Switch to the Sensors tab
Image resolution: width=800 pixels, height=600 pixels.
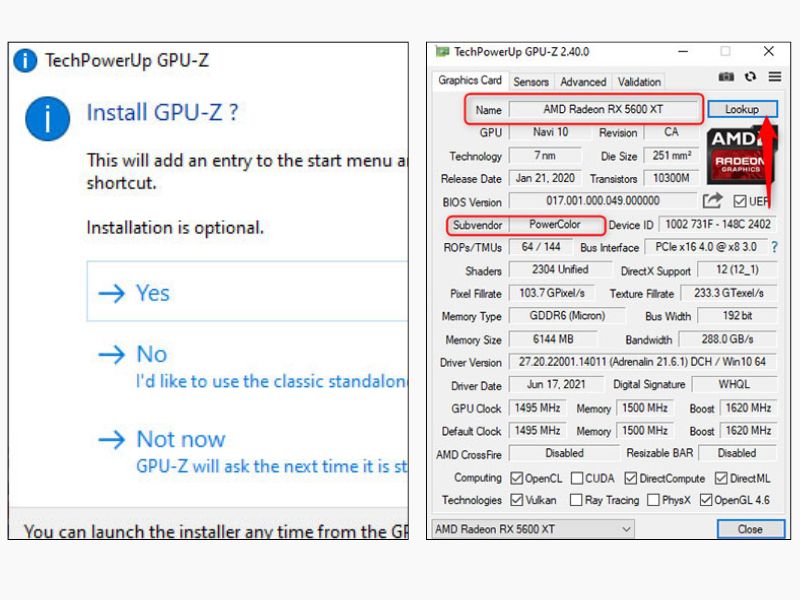click(531, 82)
